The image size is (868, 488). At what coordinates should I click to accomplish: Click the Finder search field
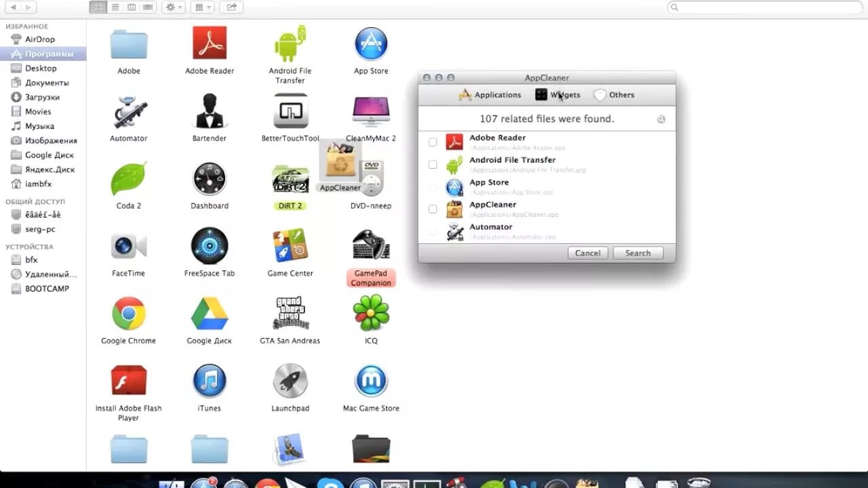pos(764,7)
